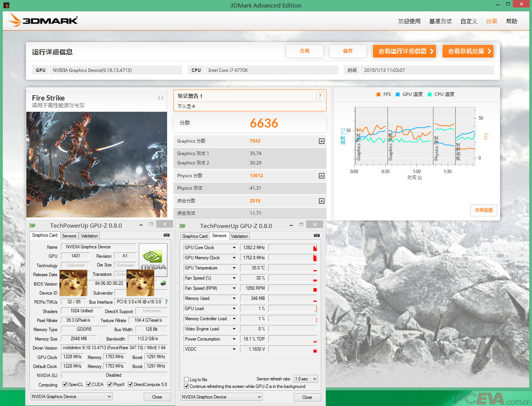
Task: Open the 帮助 menu in 3DMark
Action: point(512,21)
